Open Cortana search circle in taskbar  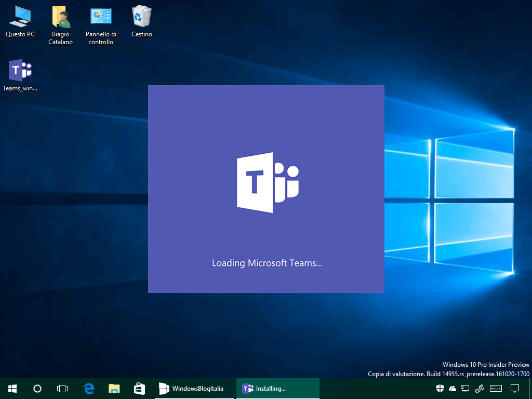pos(37,389)
